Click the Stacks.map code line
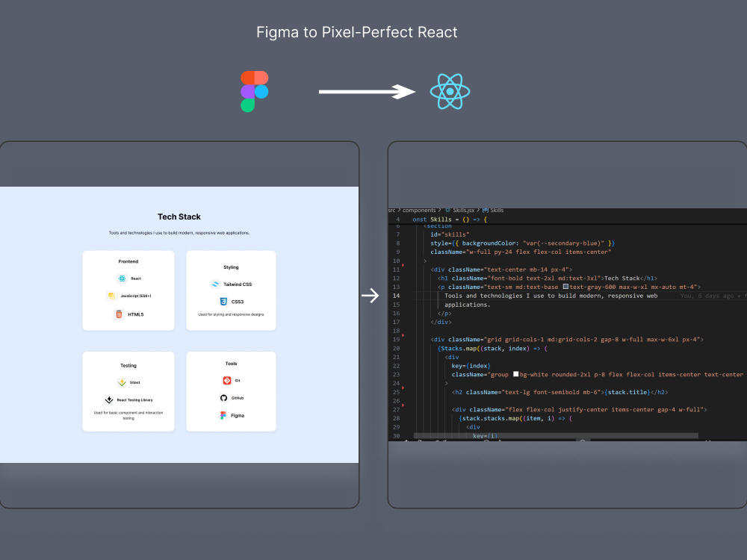 tap(492, 349)
